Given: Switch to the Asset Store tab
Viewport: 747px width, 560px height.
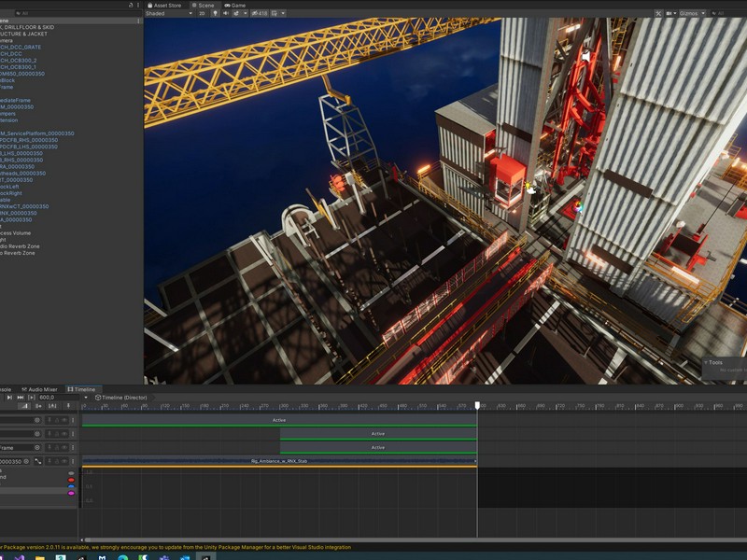Looking at the screenshot, I should (164, 6).
